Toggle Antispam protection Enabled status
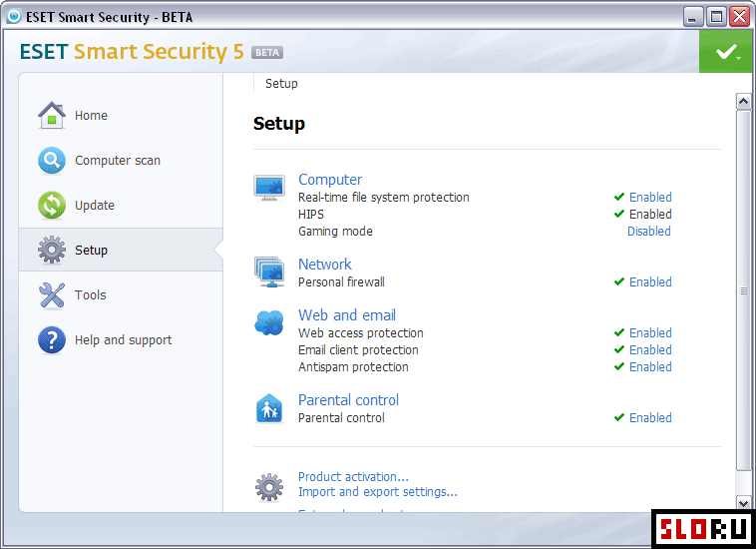This screenshot has height=549, width=756. click(x=650, y=366)
